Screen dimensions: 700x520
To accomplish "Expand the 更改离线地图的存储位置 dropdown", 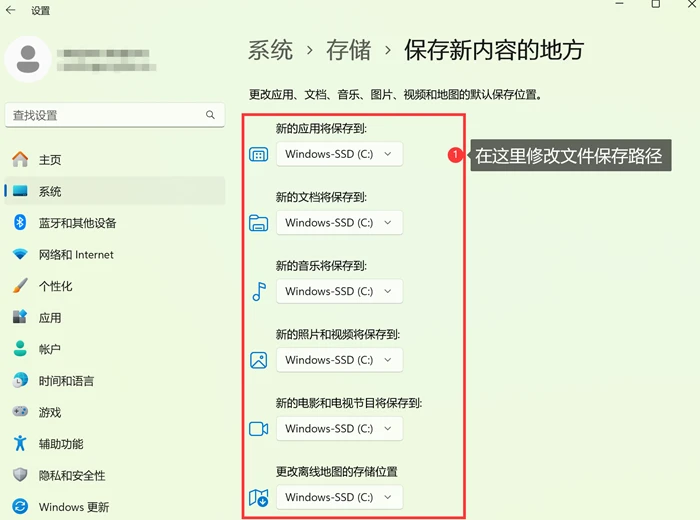I will click(339, 497).
